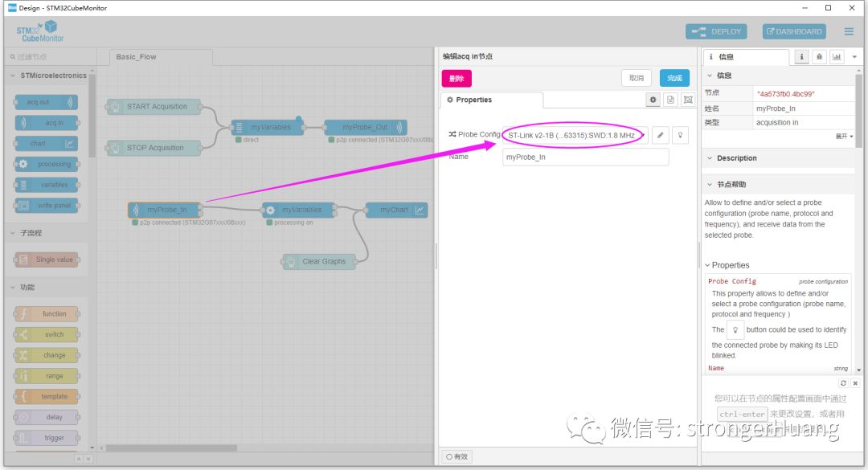Click the 'acquisition in' type value
868x470 pixels.
(x=777, y=122)
